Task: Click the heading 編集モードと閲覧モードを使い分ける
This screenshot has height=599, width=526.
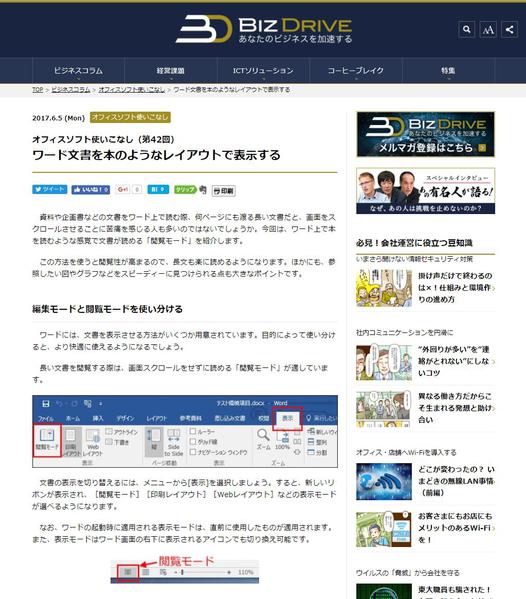Action: click(107, 309)
